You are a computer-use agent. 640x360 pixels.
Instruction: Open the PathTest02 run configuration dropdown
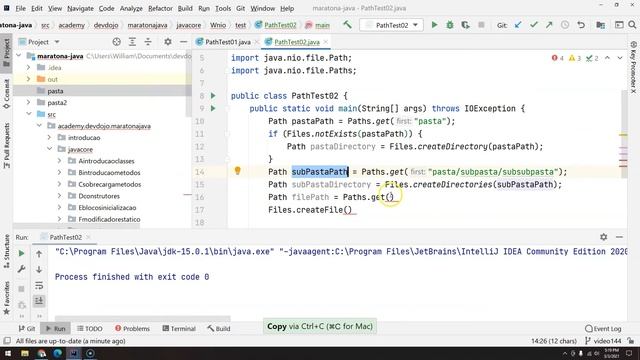[391, 25]
